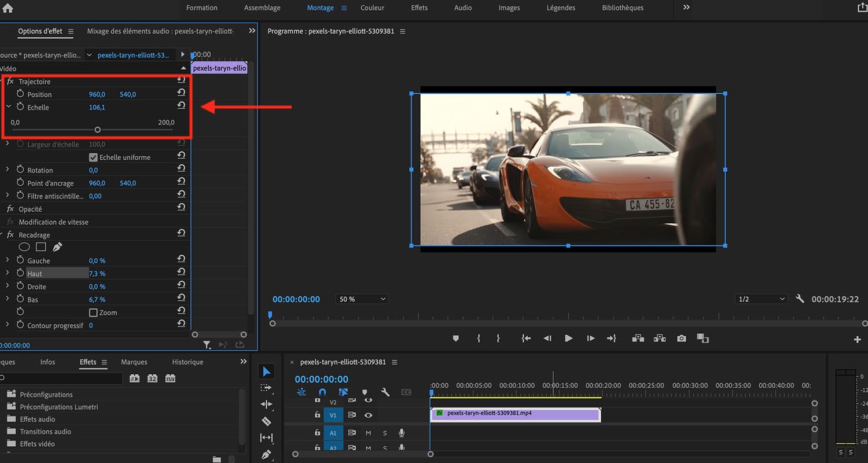
Task: Select the Pen tool in timeline toolbox
Action: point(266,454)
